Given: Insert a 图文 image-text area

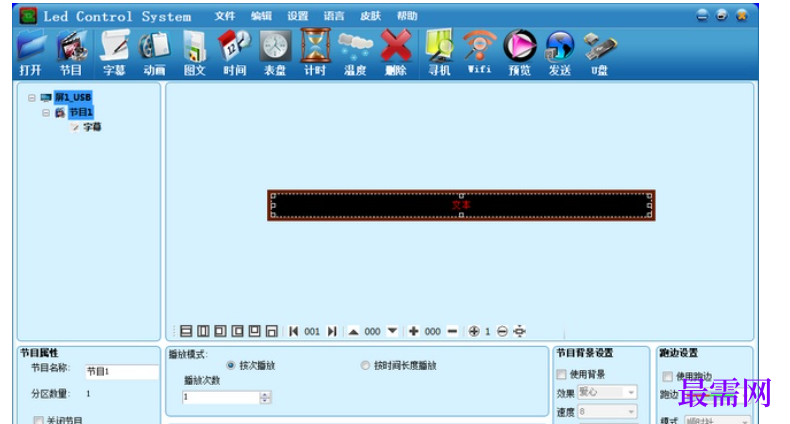Looking at the screenshot, I should coord(194,52).
